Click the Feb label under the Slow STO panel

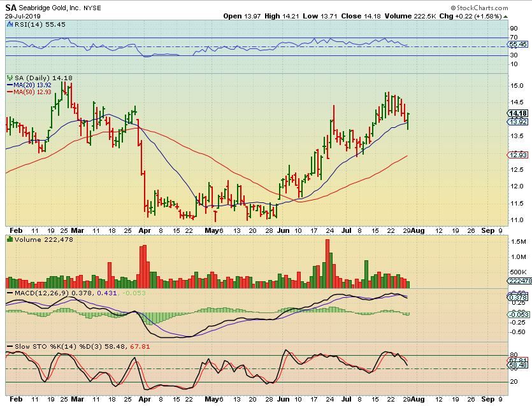click(16, 399)
